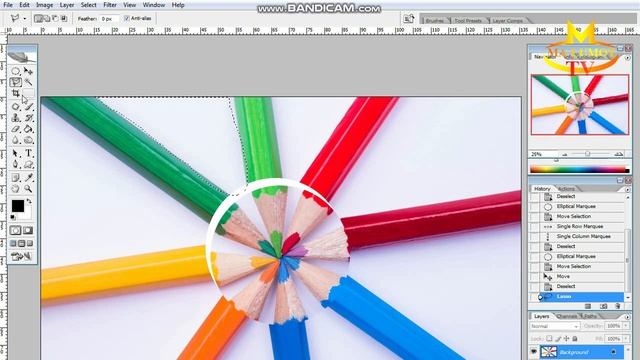
Task: Toggle Lock transparent pixels
Action: tap(549, 339)
